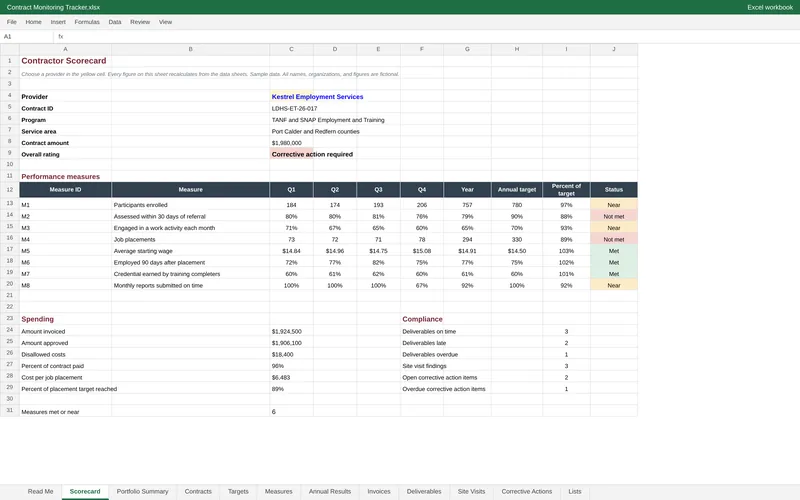Click the M8 'Near' status cell
800x500 pixels.
614,285
